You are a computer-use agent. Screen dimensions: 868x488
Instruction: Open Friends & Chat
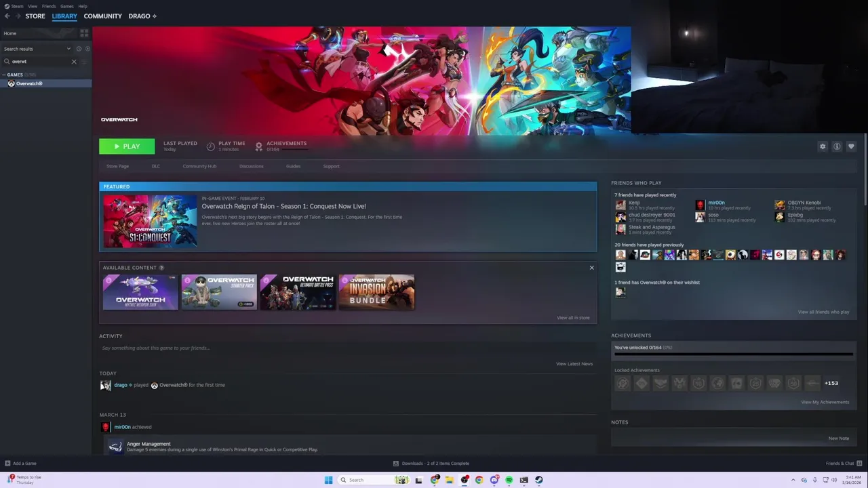pyautogui.click(x=843, y=464)
